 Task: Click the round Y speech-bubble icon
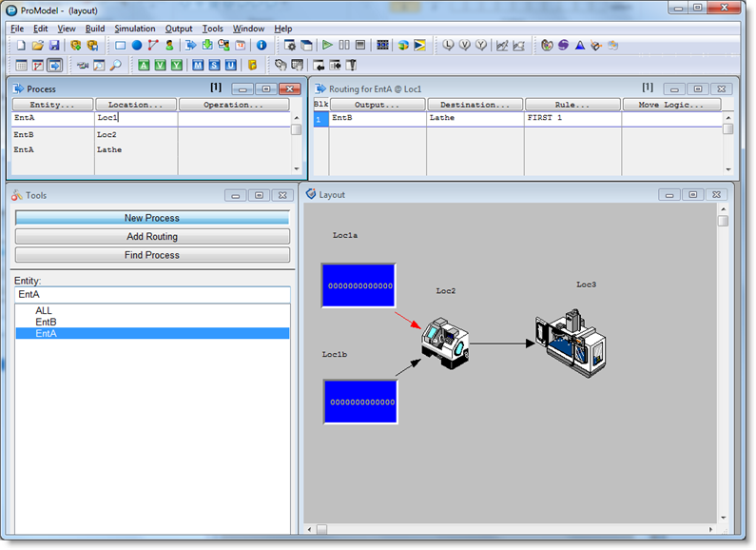[x=481, y=46]
